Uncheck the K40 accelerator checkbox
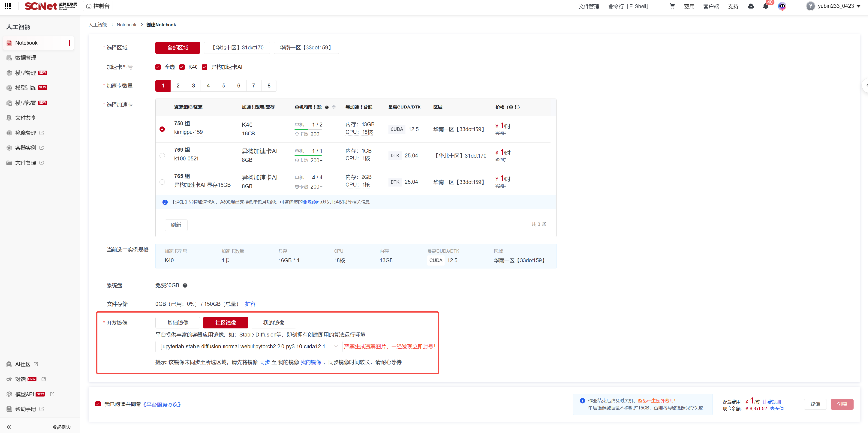The width and height of the screenshot is (868, 433). tap(182, 67)
